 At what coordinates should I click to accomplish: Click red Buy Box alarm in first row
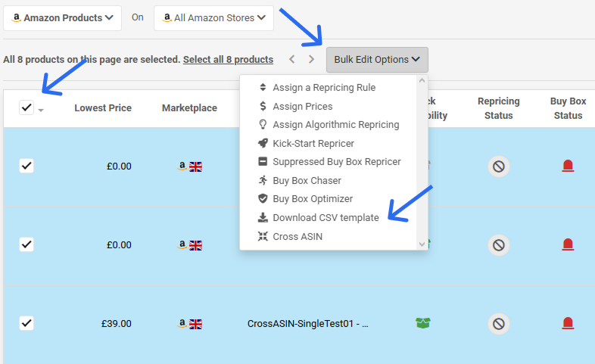pos(568,166)
